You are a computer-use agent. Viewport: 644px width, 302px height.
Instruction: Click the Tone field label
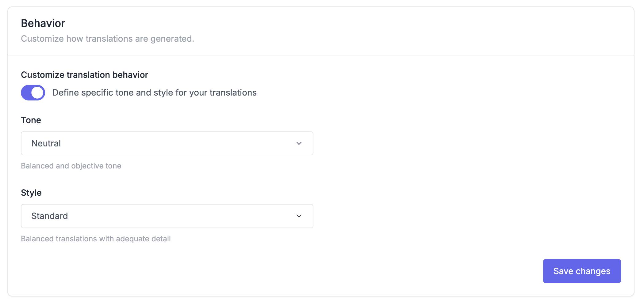click(31, 120)
